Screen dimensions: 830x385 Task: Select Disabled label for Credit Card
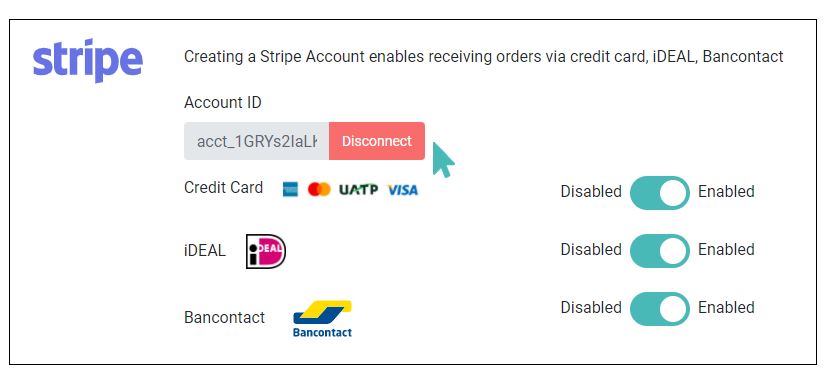point(591,192)
